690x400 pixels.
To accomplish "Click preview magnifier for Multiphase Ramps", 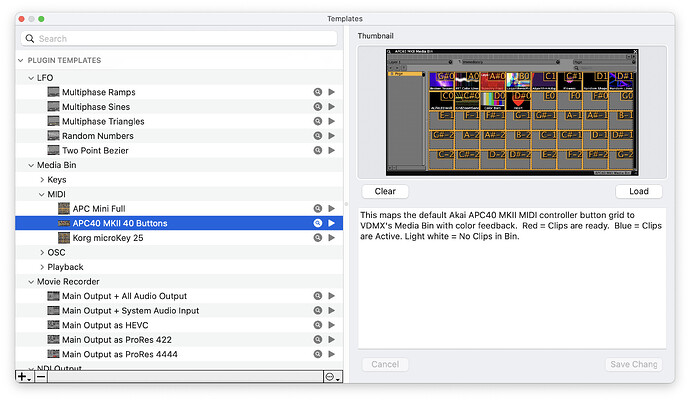I will (x=318, y=92).
